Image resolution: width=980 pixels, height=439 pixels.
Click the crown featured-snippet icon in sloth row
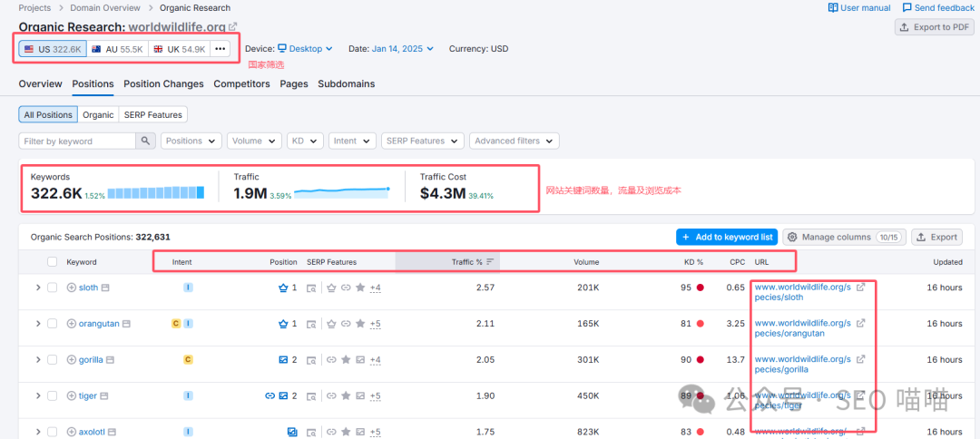click(x=283, y=288)
